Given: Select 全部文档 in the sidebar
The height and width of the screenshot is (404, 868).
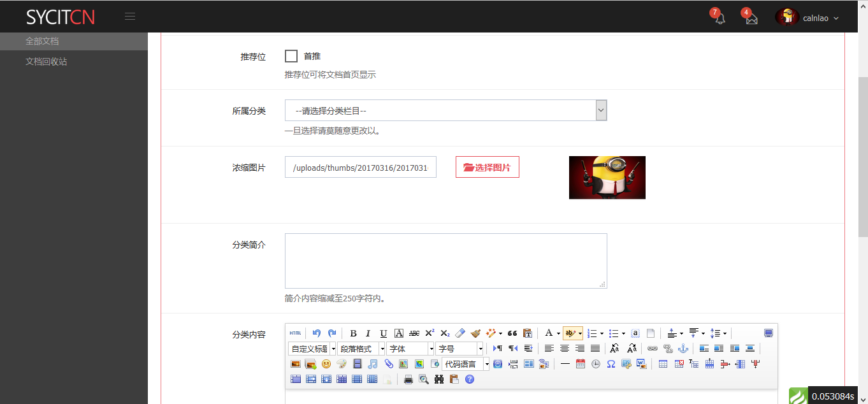Looking at the screenshot, I should pos(42,41).
